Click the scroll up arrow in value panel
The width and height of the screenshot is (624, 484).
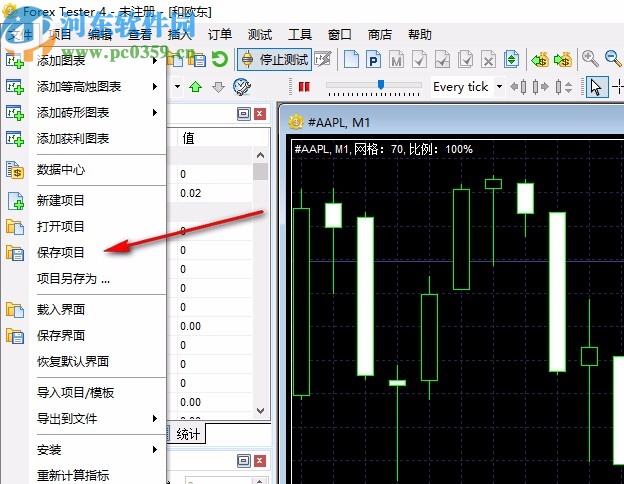click(260, 155)
